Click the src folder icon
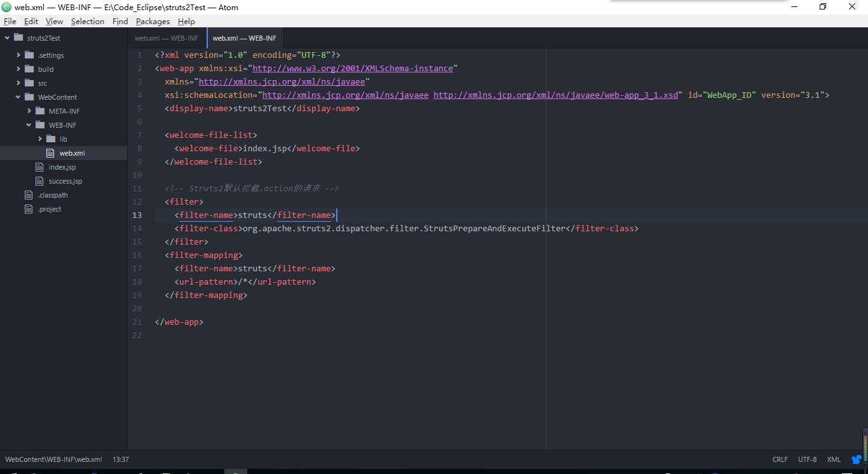 (29, 83)
